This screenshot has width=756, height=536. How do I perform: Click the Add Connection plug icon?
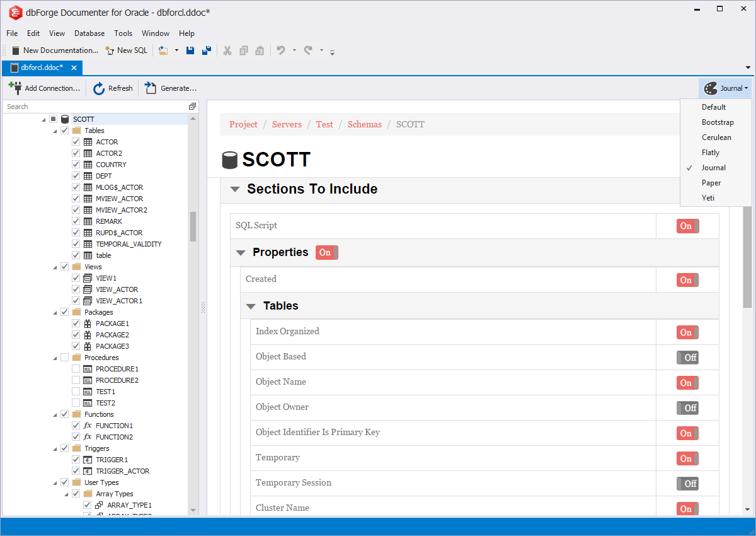(16, 88)
